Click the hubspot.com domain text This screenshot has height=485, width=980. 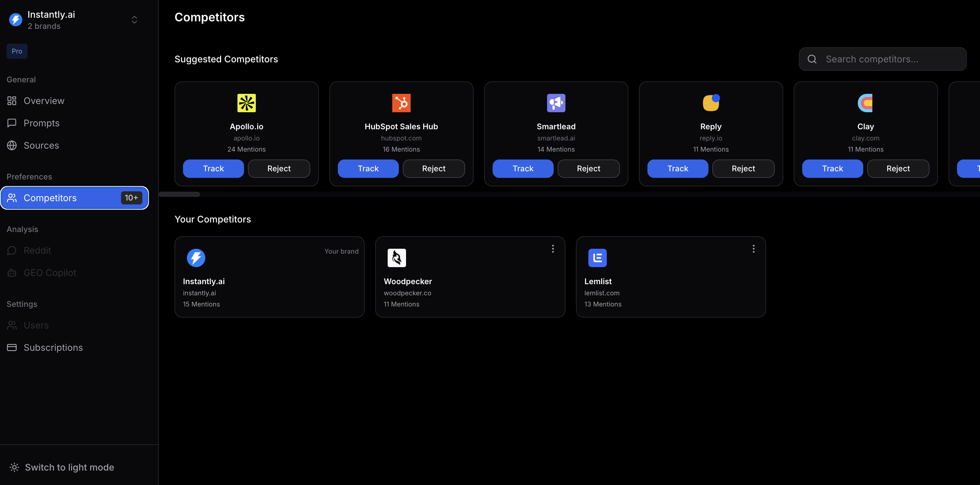[401, 138]
